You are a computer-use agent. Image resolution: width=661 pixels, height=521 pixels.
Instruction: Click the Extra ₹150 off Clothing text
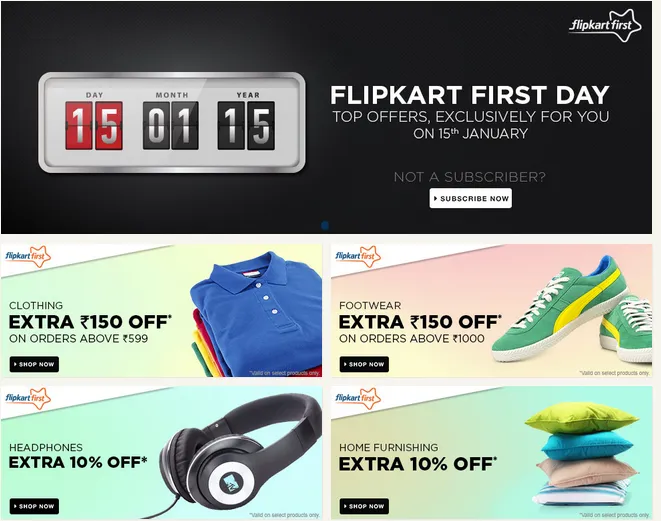pyautogui.click(x=90, y=322)
